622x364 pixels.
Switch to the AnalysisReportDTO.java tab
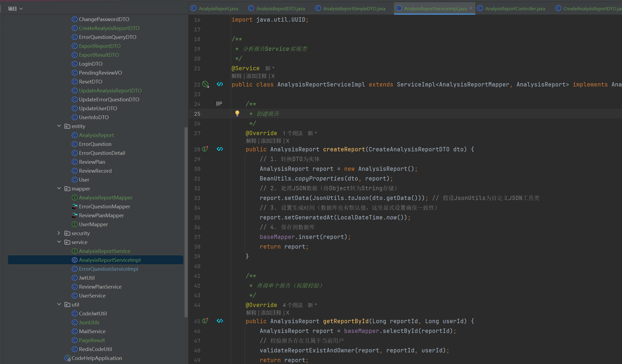click(x=276, y=8)
